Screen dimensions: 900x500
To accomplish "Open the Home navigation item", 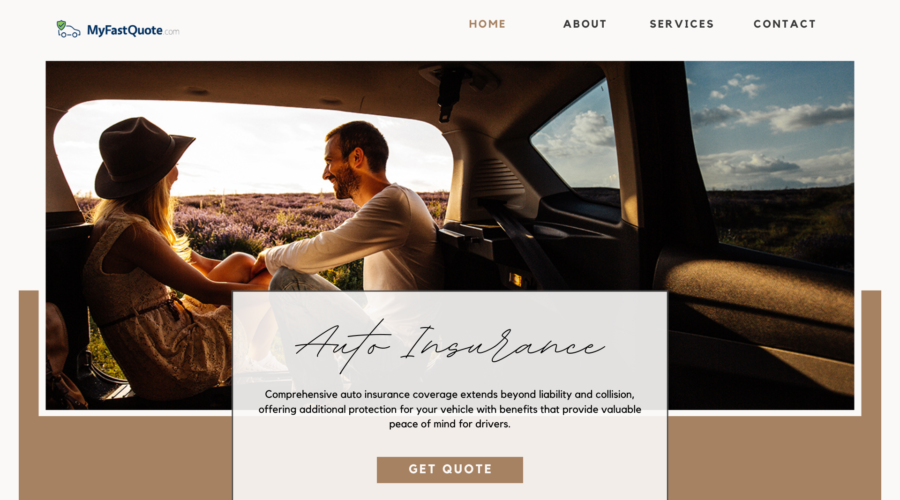I will click(487, 24).
